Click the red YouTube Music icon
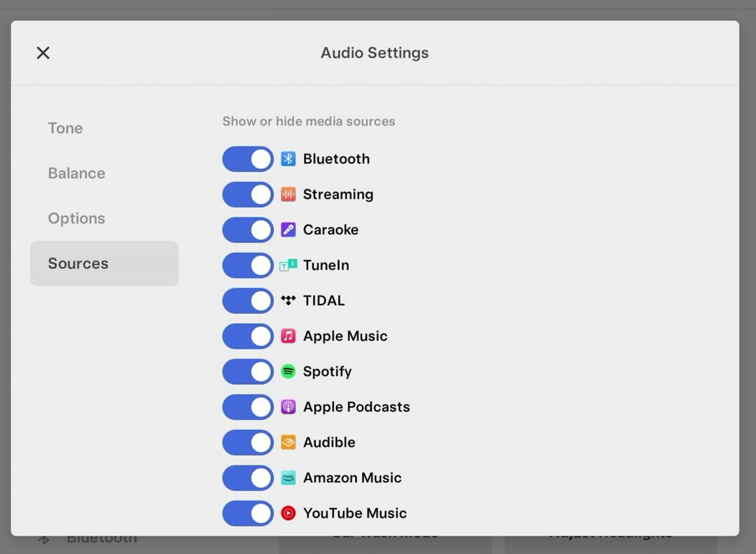The width and height of the screenshot is (756, 554). [288, 513]
